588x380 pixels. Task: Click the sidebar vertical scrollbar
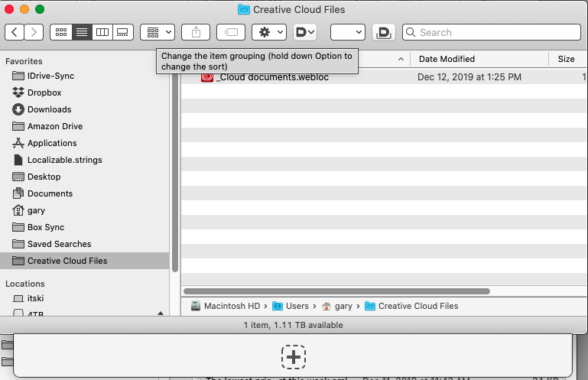[x=175, y=173]
